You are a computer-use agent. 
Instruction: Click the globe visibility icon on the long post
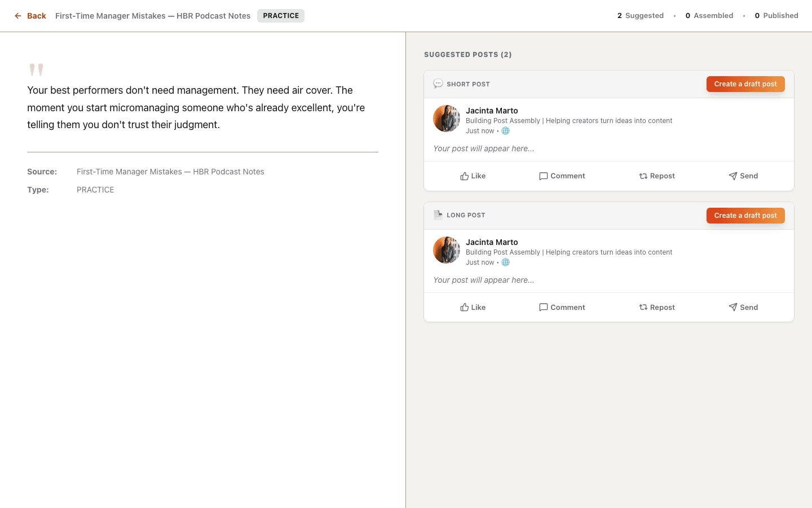[x=505, y=262]
